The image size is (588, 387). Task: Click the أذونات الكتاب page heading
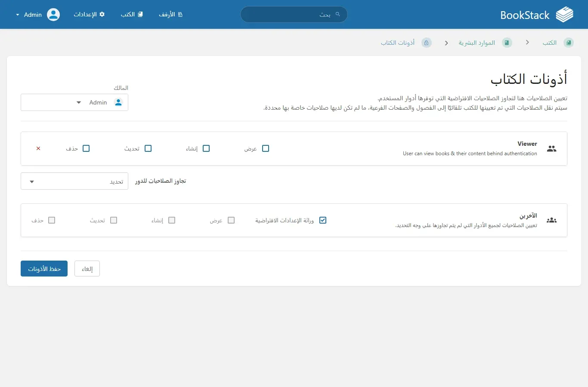[529, 79]
